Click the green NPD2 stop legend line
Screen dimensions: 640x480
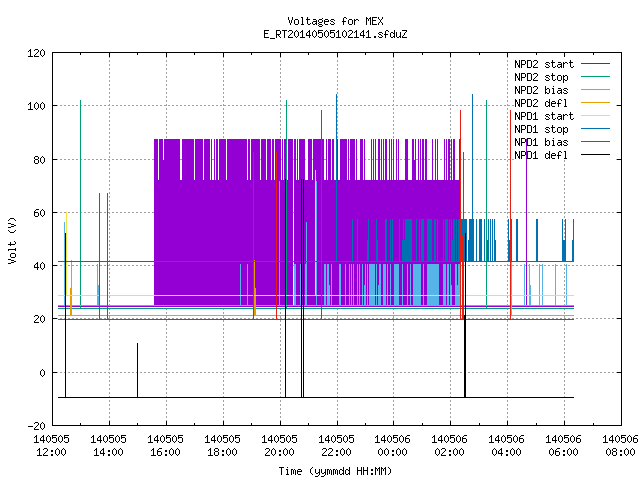point(595,76)
